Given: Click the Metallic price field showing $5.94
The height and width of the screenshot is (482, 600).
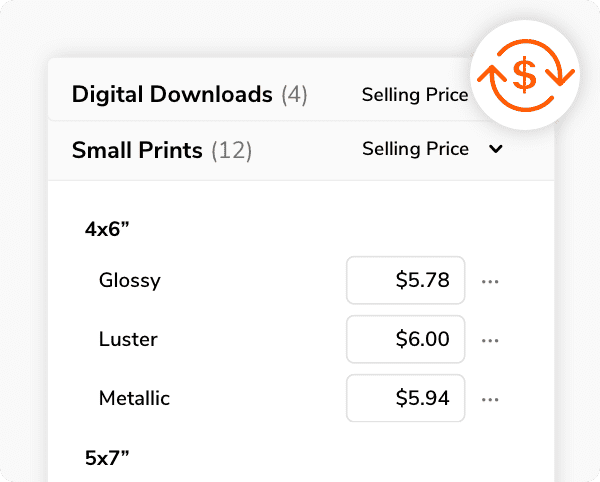Looking at the screenshot, I should pyautogui.click(x=406, y=398).
